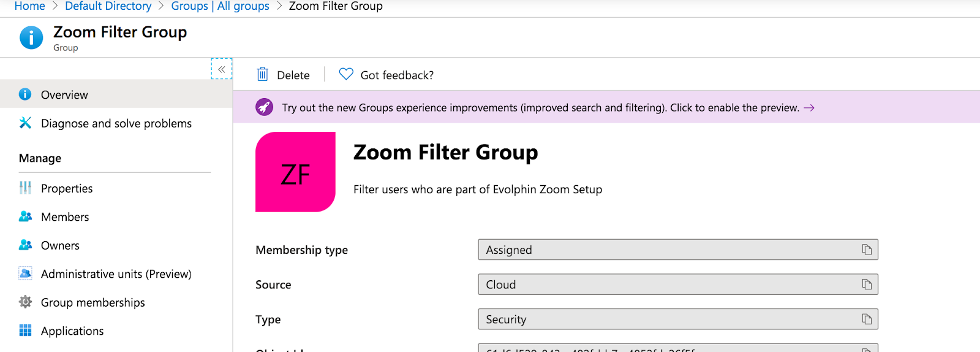Click the Diagnose and solve problems icon
Viewport: 980px width, 352px height.
point(25,123)
